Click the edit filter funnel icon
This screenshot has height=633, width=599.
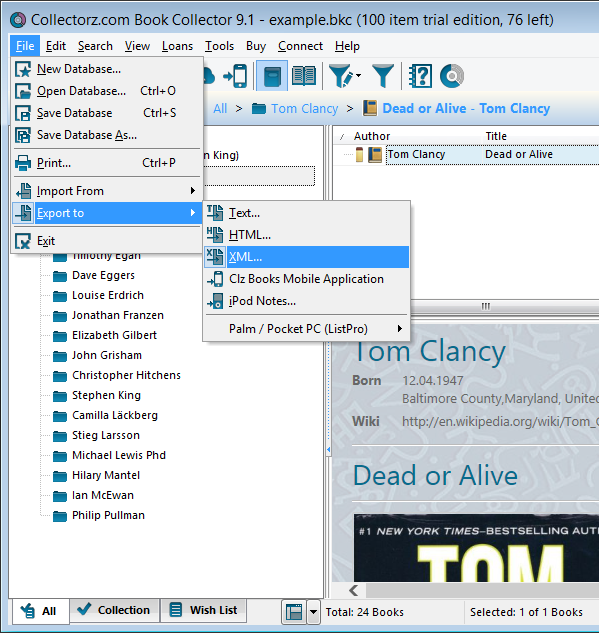pos(341,76)
